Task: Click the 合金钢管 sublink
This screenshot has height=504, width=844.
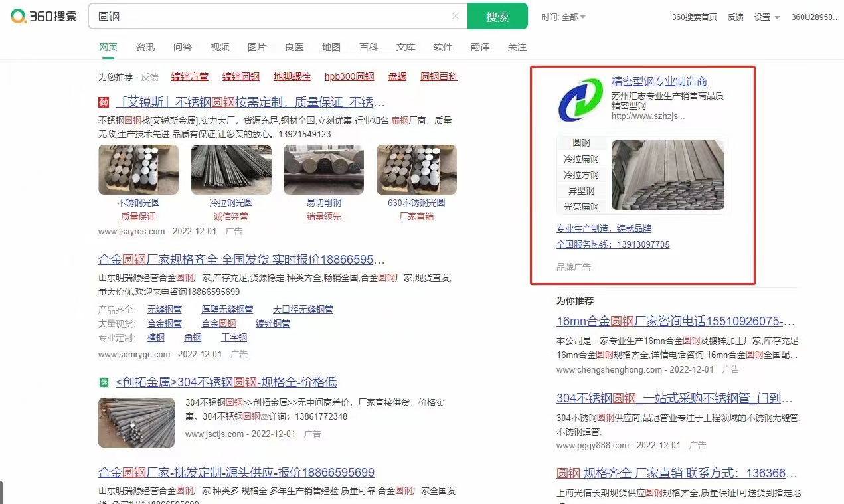Action: (165, 323)
